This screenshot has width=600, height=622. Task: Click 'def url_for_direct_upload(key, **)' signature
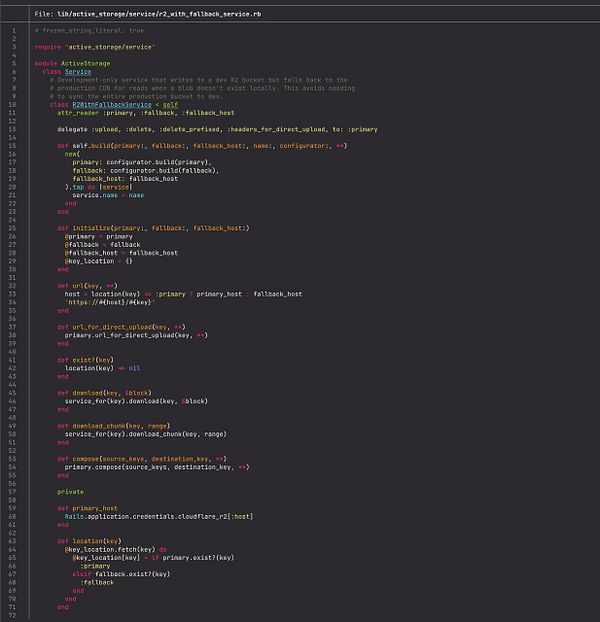[121, 327]
